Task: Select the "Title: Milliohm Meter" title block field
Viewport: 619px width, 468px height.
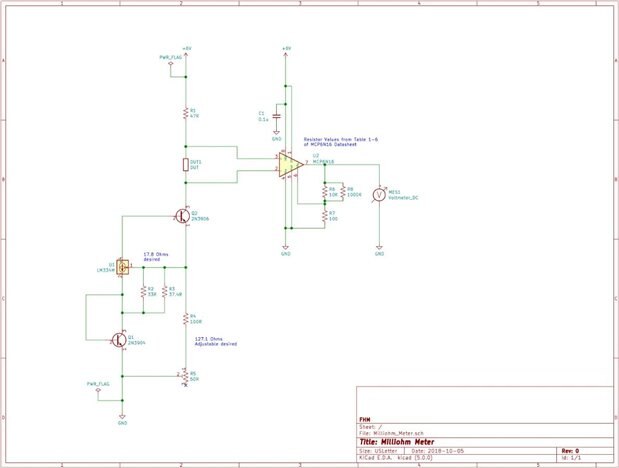Action: click(397, 442)
